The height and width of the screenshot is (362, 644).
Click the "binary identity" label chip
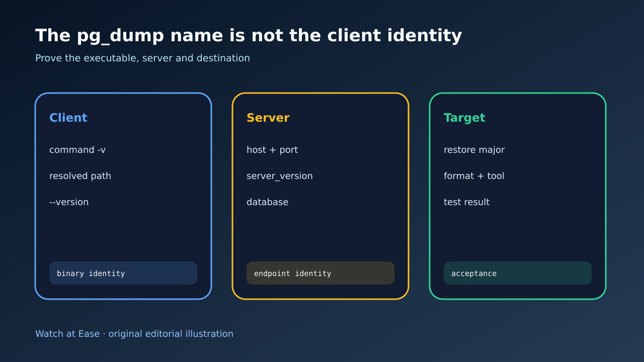pos(123,273)
